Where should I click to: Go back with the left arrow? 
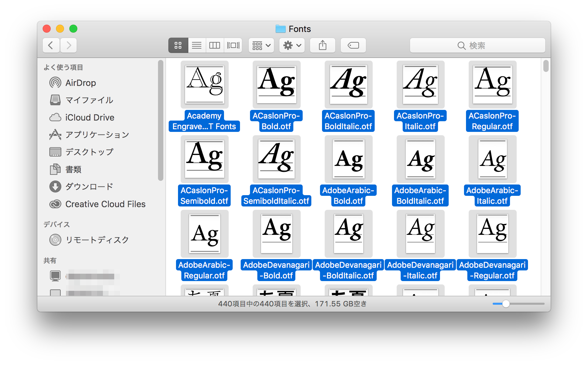(51, 45)
